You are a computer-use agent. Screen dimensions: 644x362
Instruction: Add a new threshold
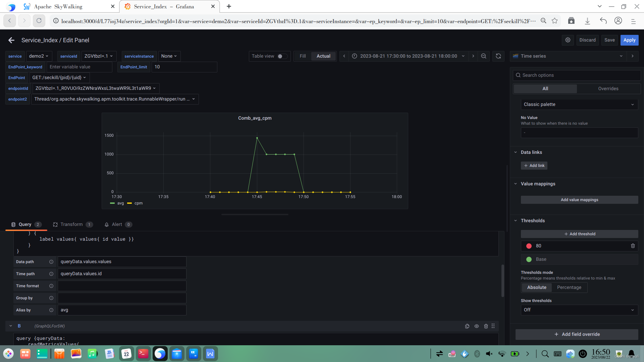tap(579, 234)
